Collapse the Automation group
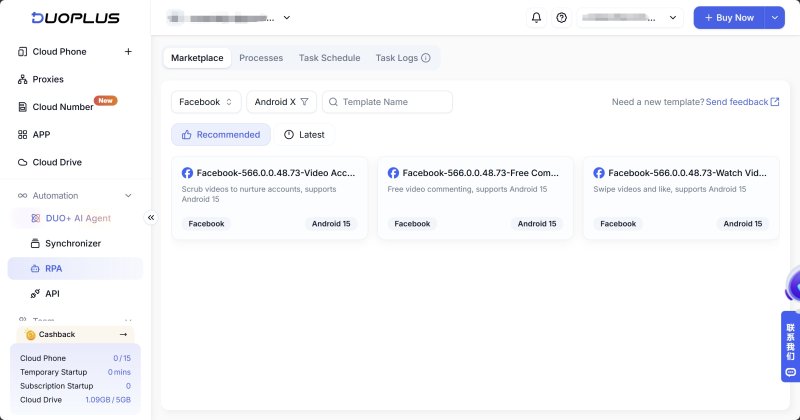Image resolution: width=800 pixels, height=420 pixels. pos(128,195)
